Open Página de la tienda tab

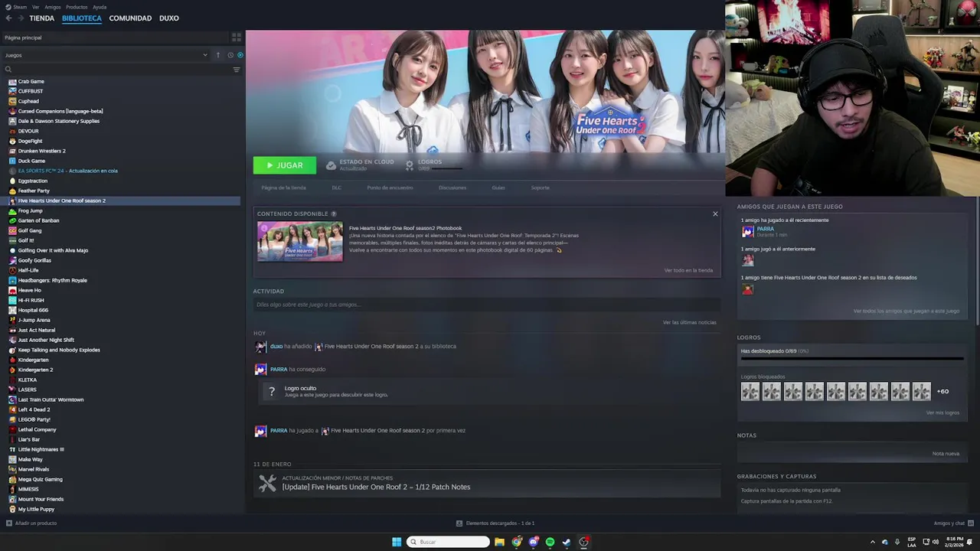pyautogui.click(x=283, y=187)
